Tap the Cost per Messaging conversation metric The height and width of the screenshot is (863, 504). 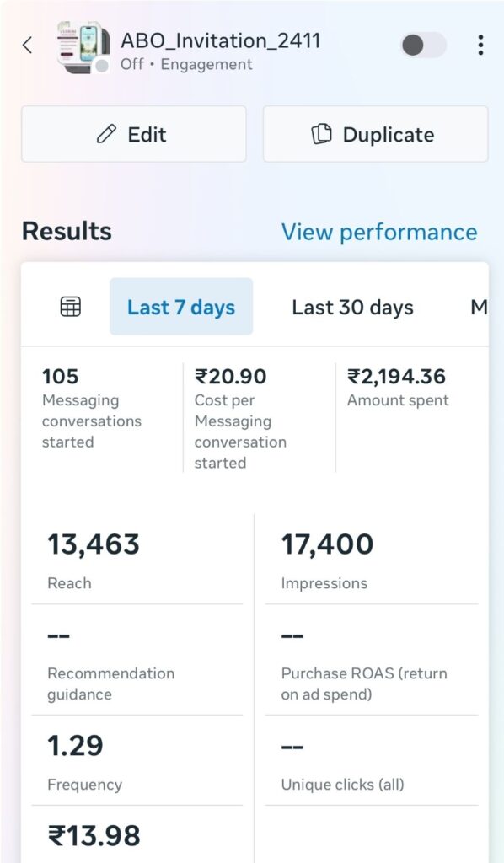[258, 418]
